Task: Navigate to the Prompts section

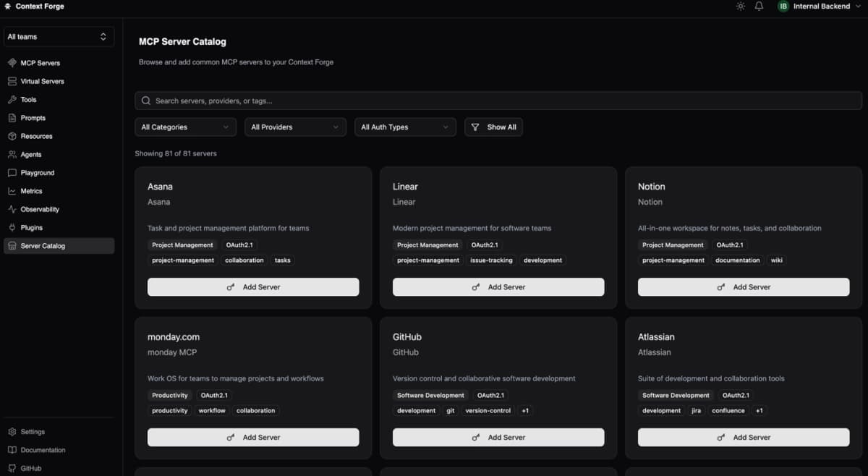Action: 33,117
